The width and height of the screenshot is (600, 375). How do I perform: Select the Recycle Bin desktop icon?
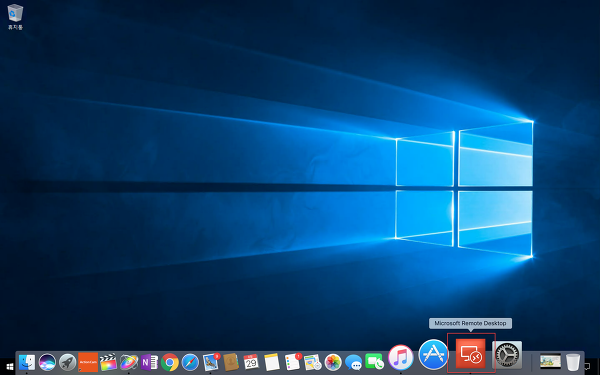coord(15,17)
